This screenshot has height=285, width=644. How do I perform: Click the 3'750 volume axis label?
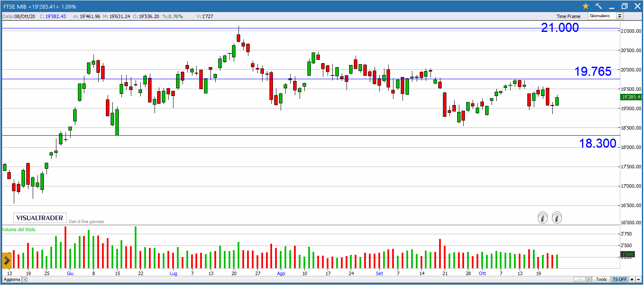click(626, 234)
